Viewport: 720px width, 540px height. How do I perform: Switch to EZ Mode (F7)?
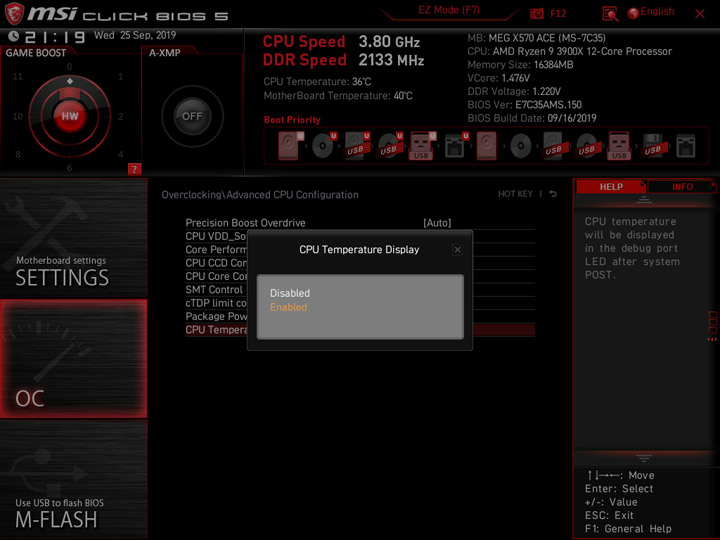(449, 11)
